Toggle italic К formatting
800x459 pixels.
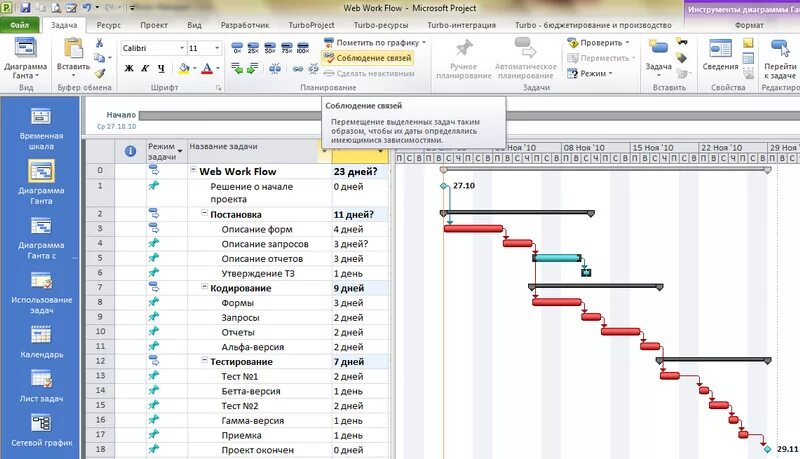[x=145, y=68]
